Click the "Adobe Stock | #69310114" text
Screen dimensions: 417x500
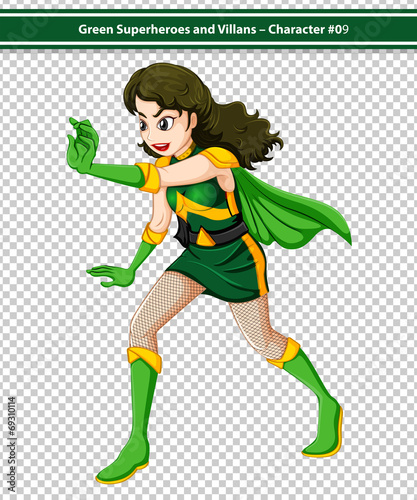12,444
